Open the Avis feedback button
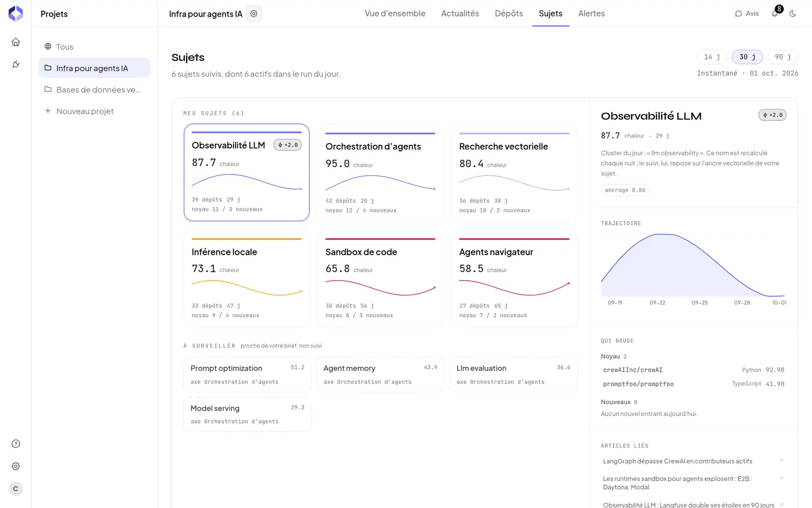The width and height of the screenshot is (812, 508). tap(747, 14)
